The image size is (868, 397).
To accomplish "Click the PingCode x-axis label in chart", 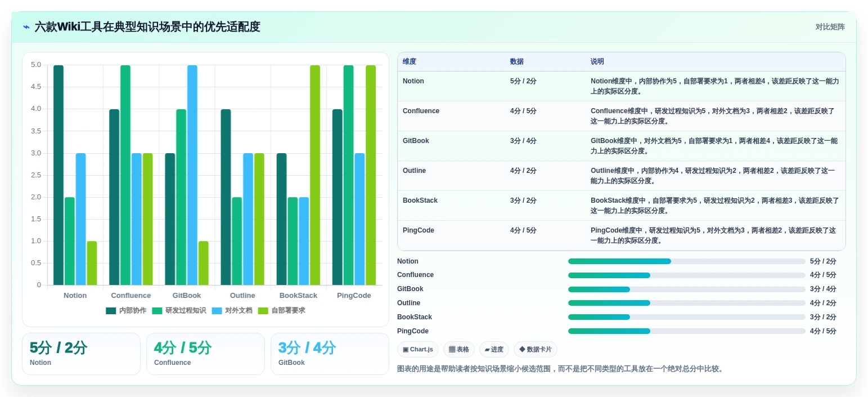I will click(354, 296).
